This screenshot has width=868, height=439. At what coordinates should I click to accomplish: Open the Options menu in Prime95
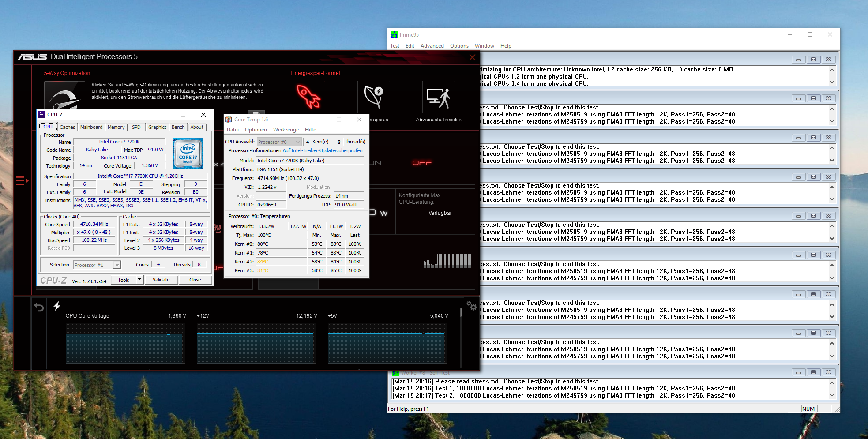pyautogui.click(x=459, y=46)
